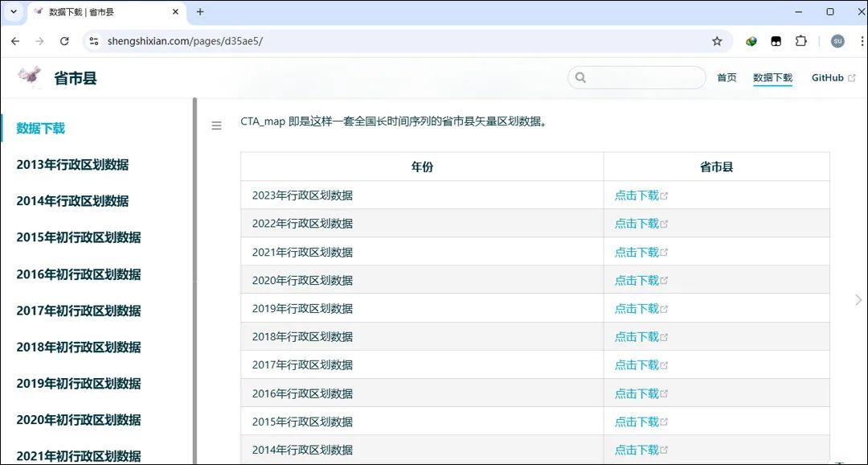
Task: Open 2018年初行政区划数据 in sidebar
Action: point(79,347)
